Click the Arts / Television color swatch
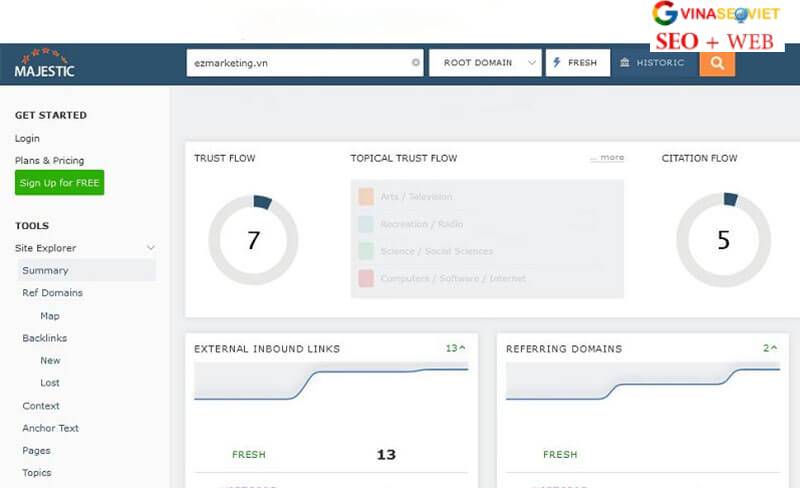 point(365,197)
